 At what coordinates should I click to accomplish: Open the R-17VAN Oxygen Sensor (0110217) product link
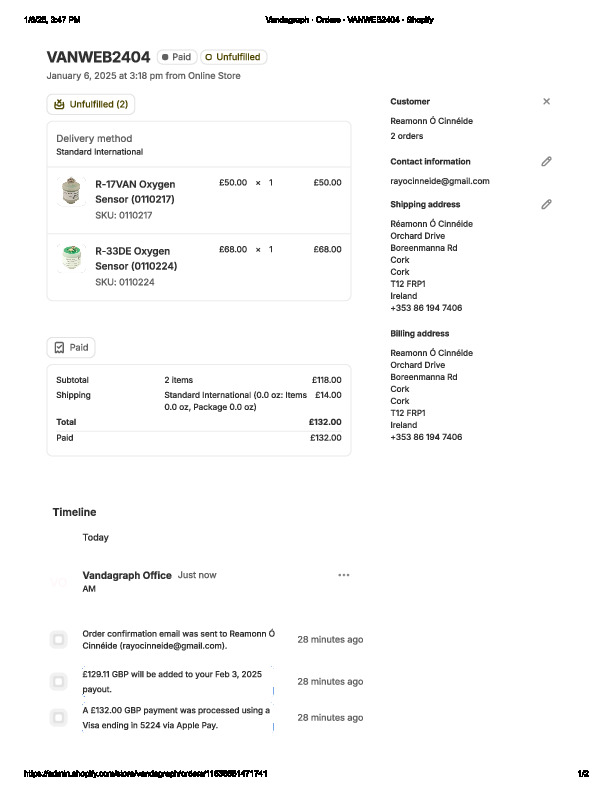click(135, 191)
